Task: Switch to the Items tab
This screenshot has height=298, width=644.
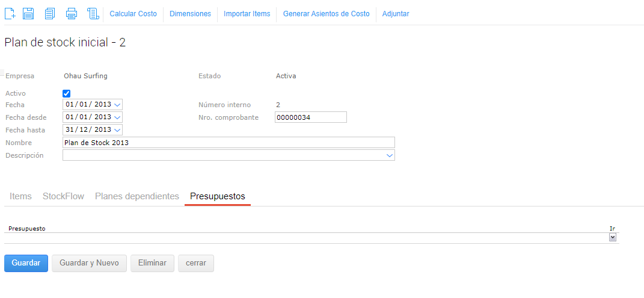Action: point(20,196)
